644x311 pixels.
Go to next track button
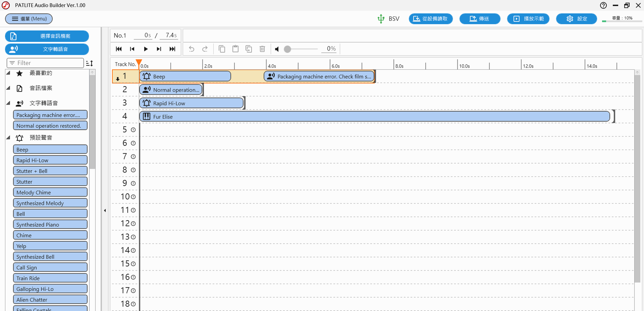click(x=159, y=49)
